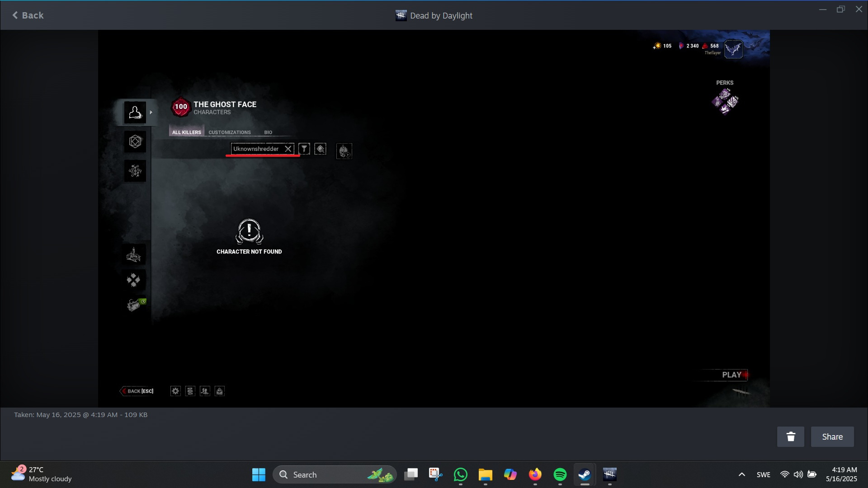The image size is (868, 488).
Task: Open the Characters sidebar icon
Action: (135, 112)
